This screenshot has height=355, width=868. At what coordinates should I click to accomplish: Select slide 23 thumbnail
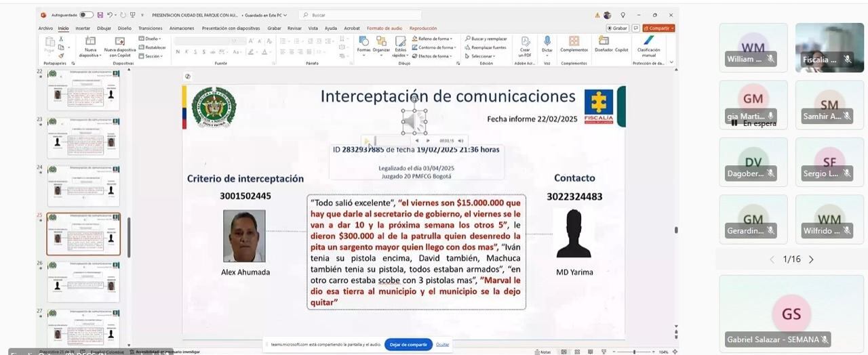click(83, 138)
